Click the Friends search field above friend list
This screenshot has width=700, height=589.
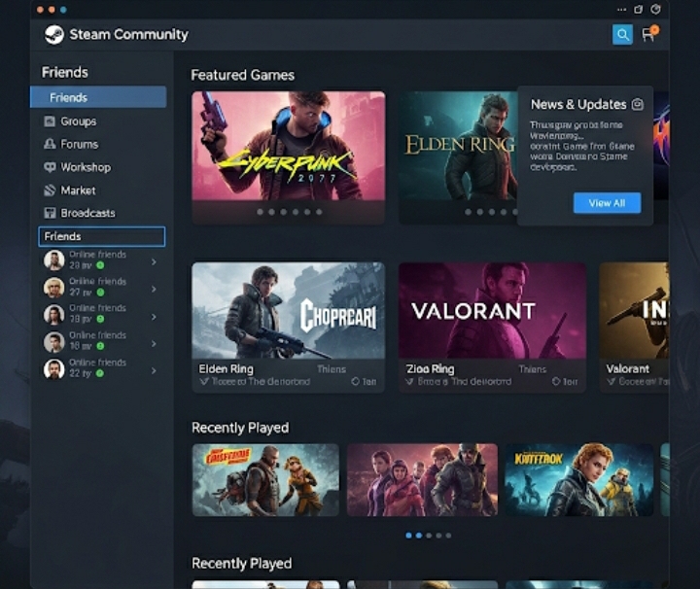pyautogui.click(x=101, y=236)
